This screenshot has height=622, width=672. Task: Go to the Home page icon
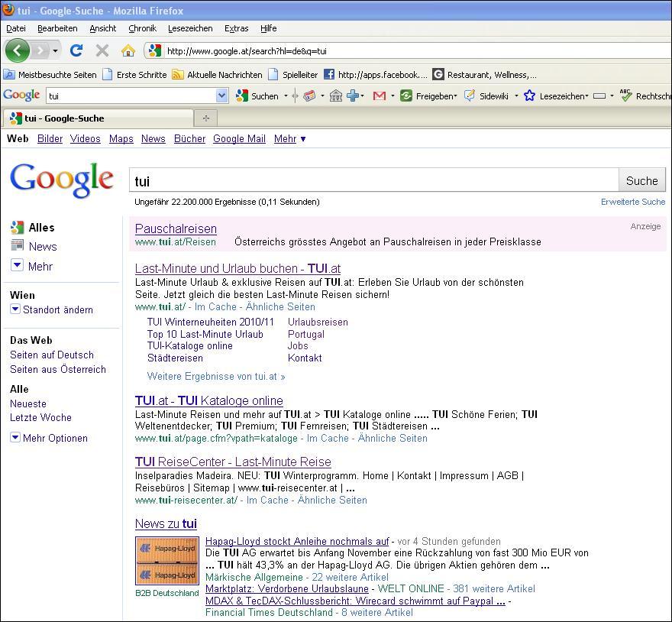pos(128,50)
